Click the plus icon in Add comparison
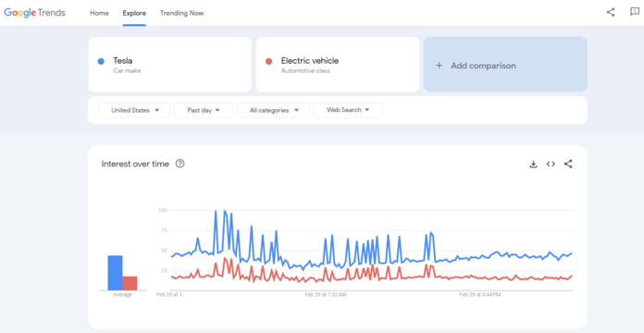 click(x=440, y=66)
